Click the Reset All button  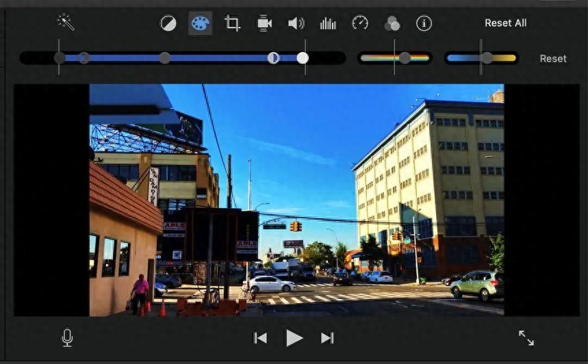(505, 23)
